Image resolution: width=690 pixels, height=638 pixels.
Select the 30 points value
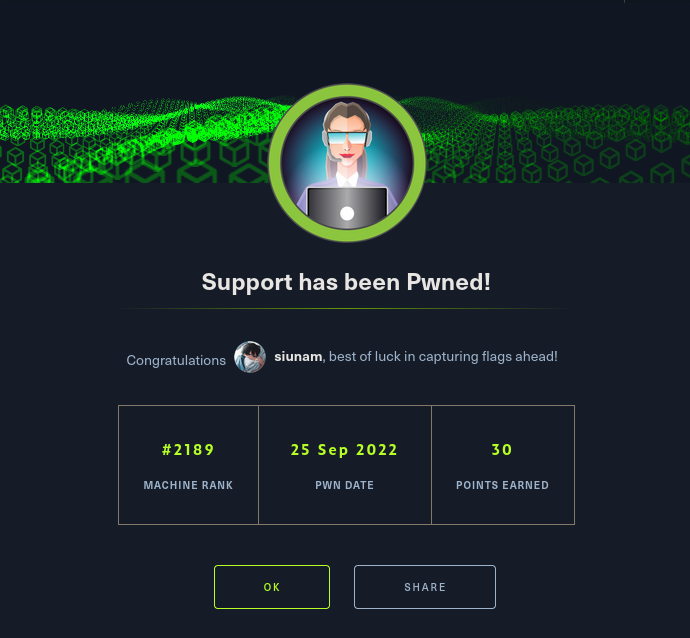(502, 450)
